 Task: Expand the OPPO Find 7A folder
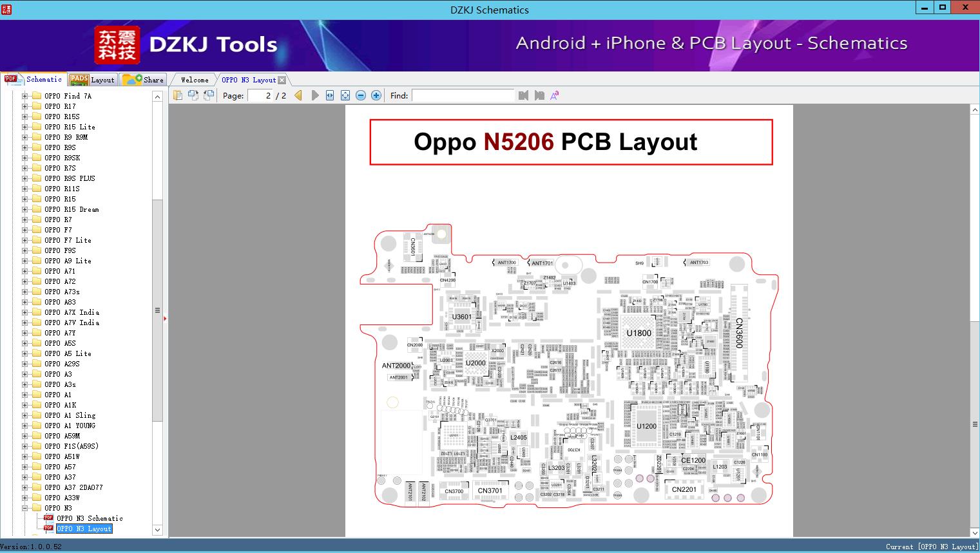(x=23, y=95)
